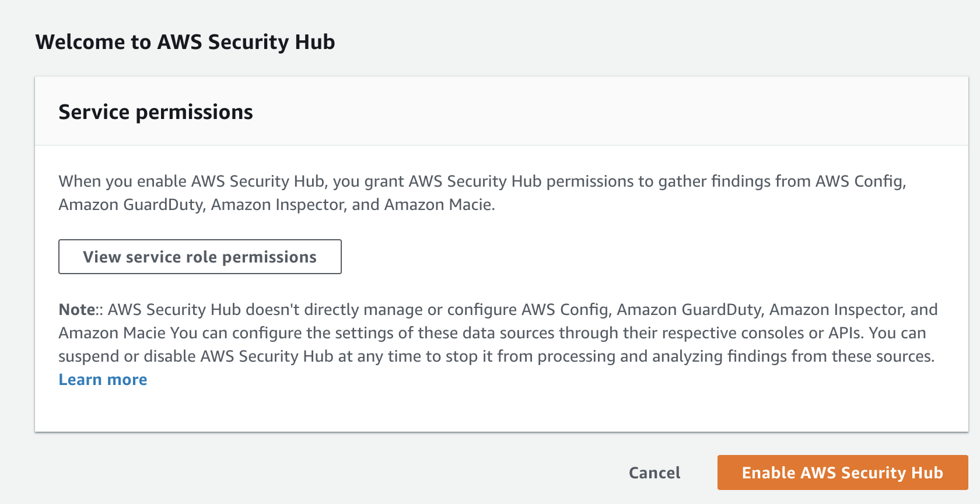Select the Service permissions panel header
980x504 pixels.
pos(156,112)
